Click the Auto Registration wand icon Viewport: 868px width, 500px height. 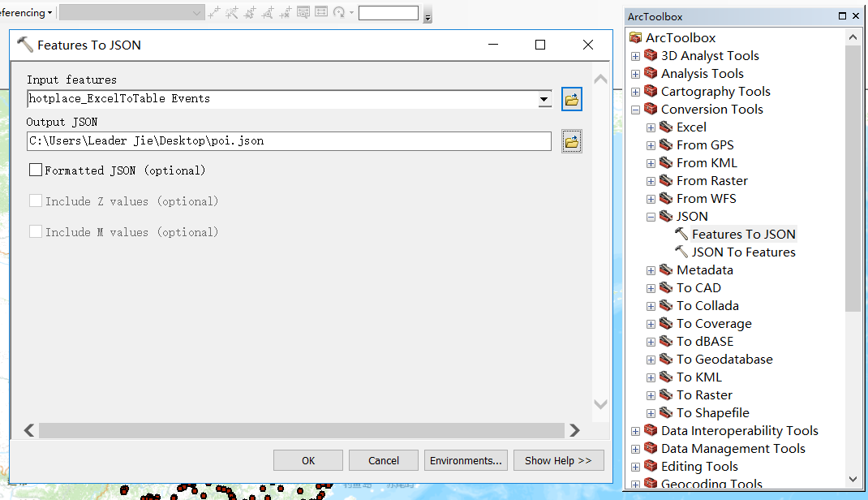coord(232,12)
